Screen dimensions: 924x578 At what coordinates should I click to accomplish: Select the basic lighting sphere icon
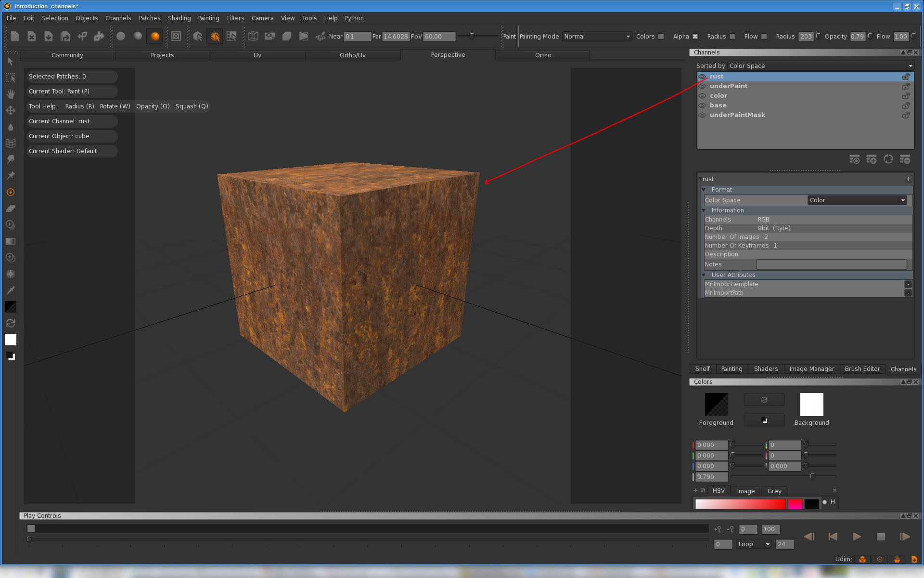click(138, 36)
